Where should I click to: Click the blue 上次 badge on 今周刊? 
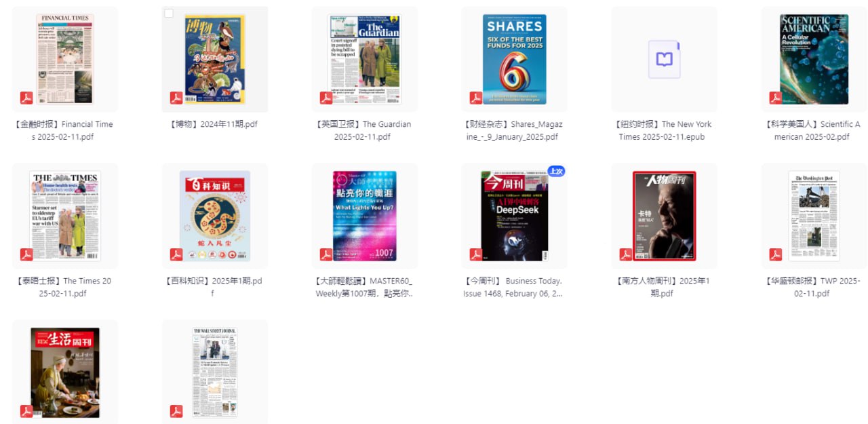click(556, 171)
